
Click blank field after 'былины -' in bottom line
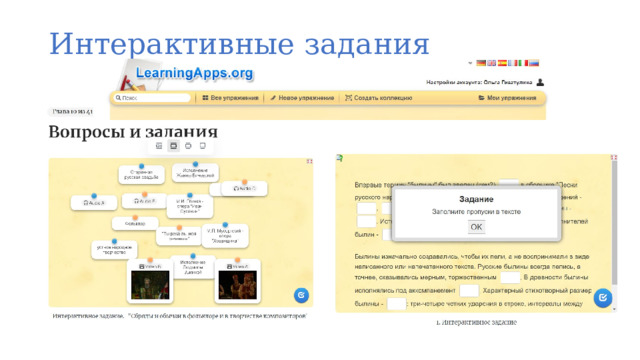(396, 304)
